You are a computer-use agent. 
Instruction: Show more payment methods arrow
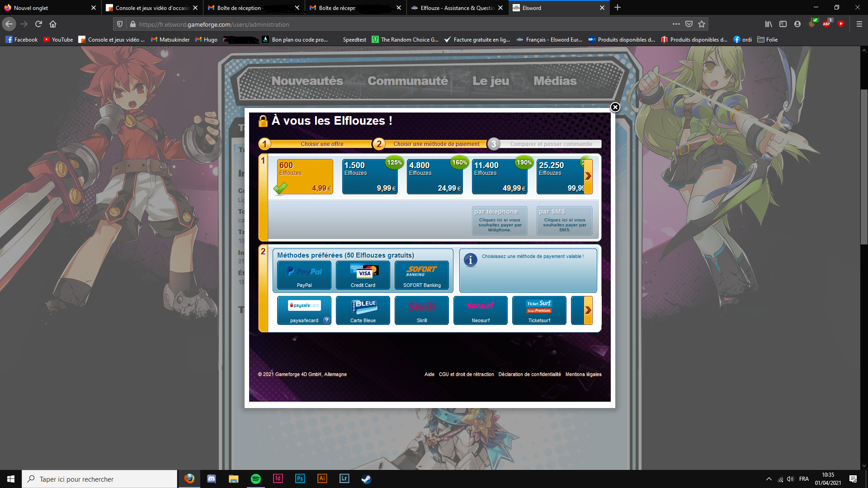(x=588, y=310)
